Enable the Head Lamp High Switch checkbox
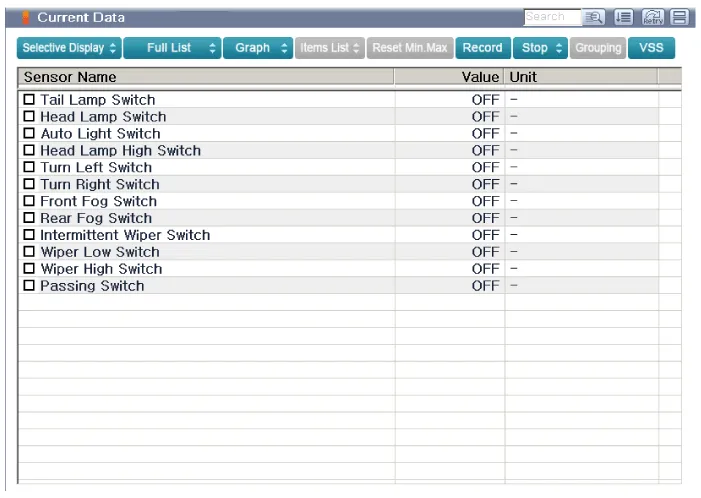701x498 pixels. point(29,151)
